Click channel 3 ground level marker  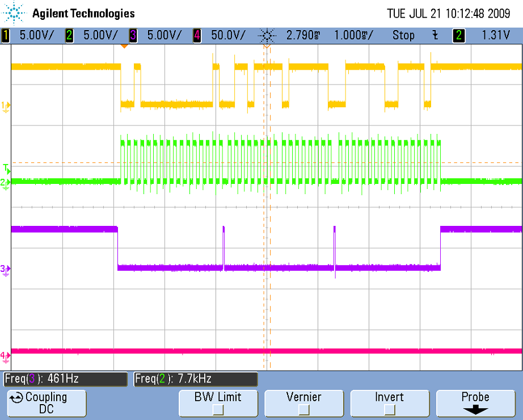tap(5, 270)
